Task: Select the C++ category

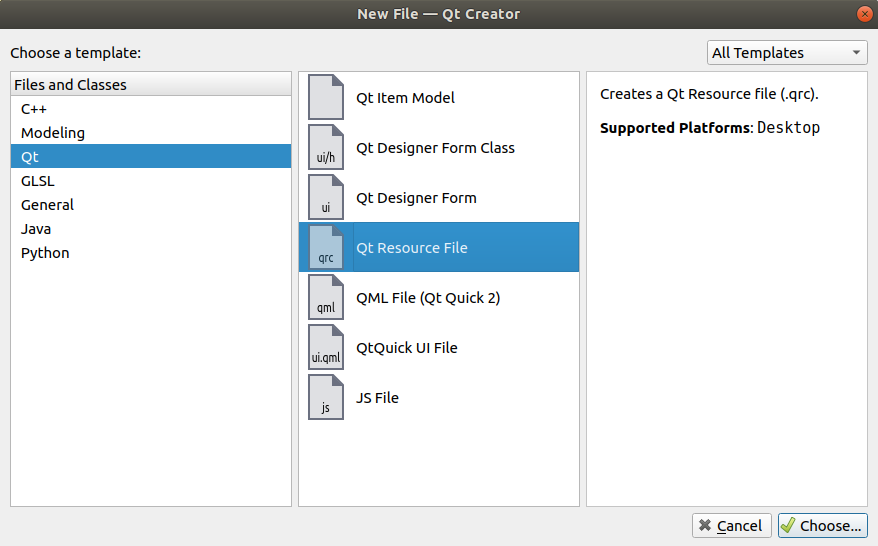Action: coord(151,109)
